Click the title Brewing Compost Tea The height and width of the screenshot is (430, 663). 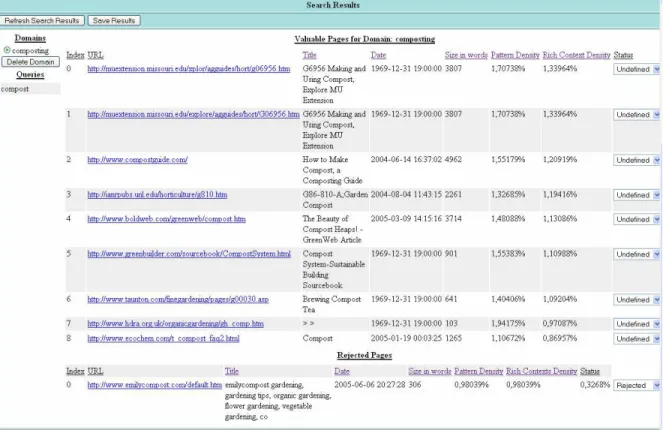point(332,304)
